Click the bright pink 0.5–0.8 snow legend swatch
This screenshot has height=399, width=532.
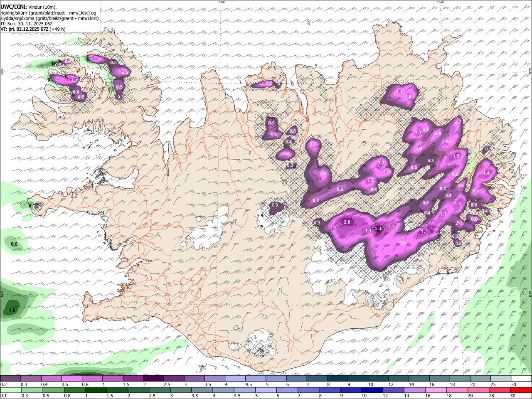click(71, 379)
